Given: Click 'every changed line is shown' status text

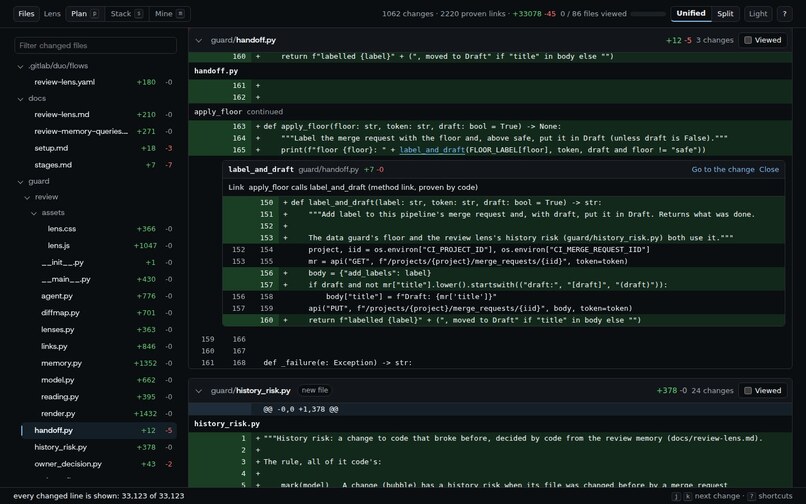Looking at the screenshot, I should click(x=98, y=496).
